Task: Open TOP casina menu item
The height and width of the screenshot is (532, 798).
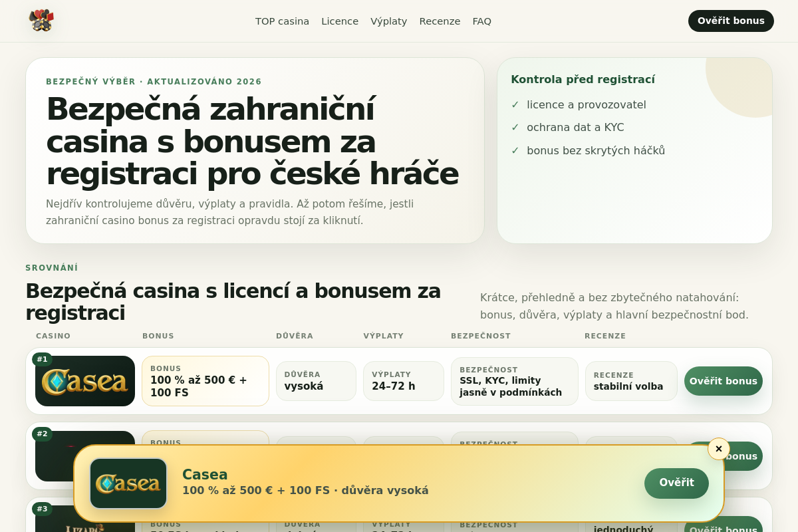Action: pyautogui.click(x=282, y=21)
